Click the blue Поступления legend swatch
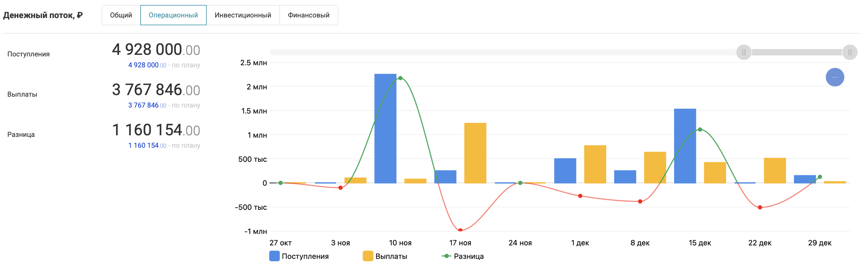868x265 pixels. (274, 256)
